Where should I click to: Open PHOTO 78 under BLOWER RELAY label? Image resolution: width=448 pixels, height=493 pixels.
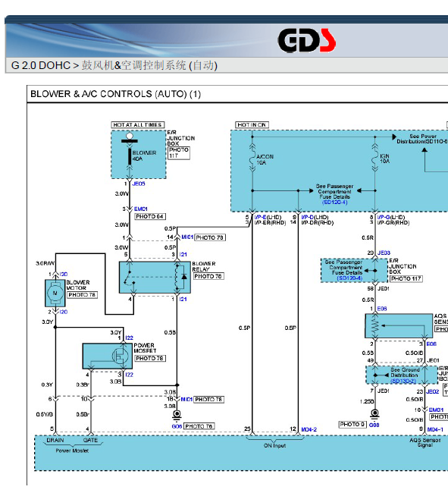click(208, 276)
